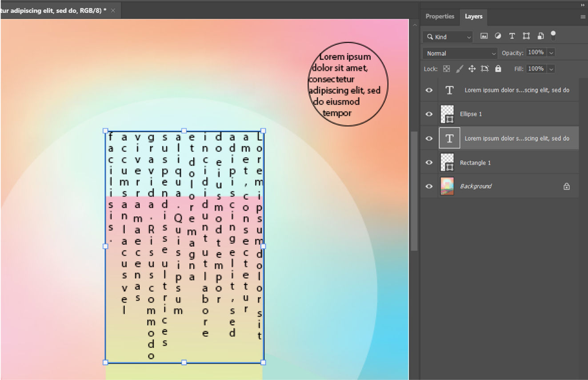The height and width of the screenshot is (380, 588).
Task: Open the Layers panel menu
Action: (583, 16)
